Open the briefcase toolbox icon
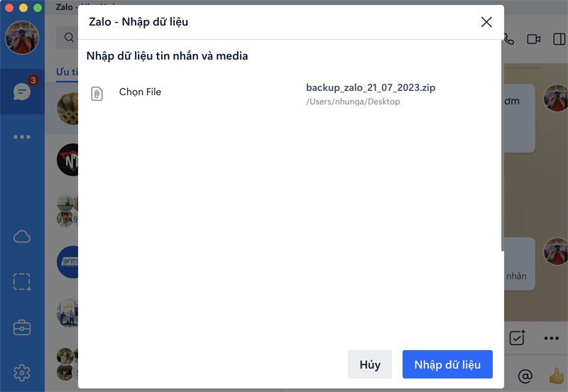568x392 pixels. click(x=22, y=327)
